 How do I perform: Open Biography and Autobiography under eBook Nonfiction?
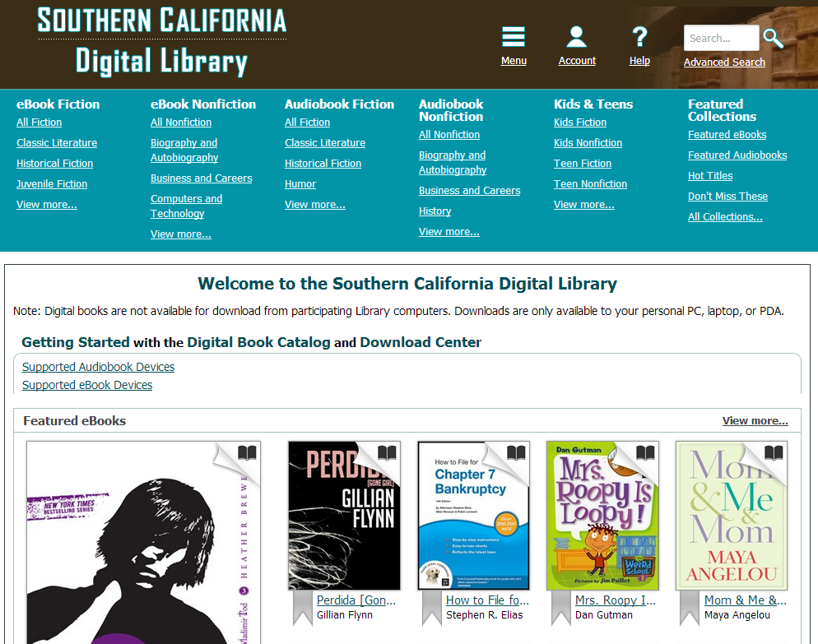pyautogui.click(x=184, y=151)
